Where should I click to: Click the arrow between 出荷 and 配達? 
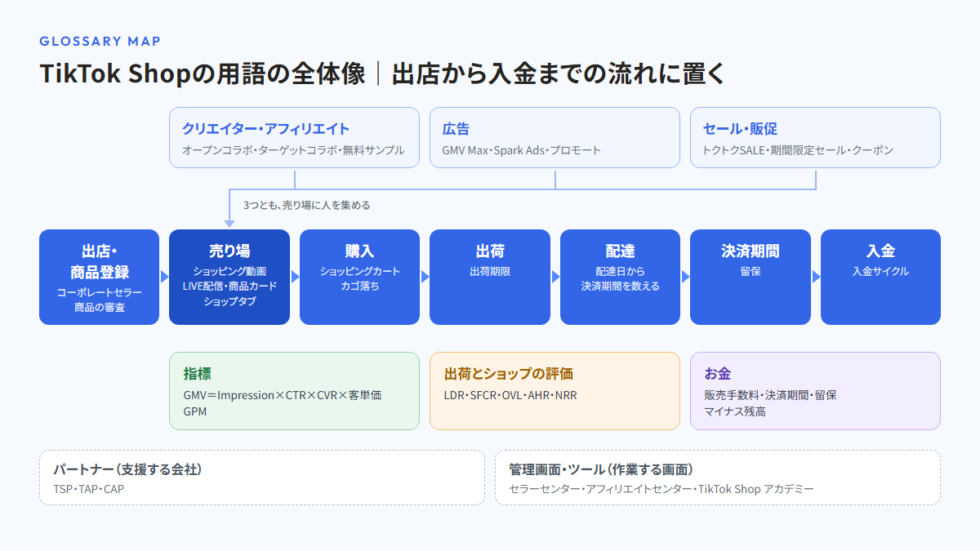point(555,277)
